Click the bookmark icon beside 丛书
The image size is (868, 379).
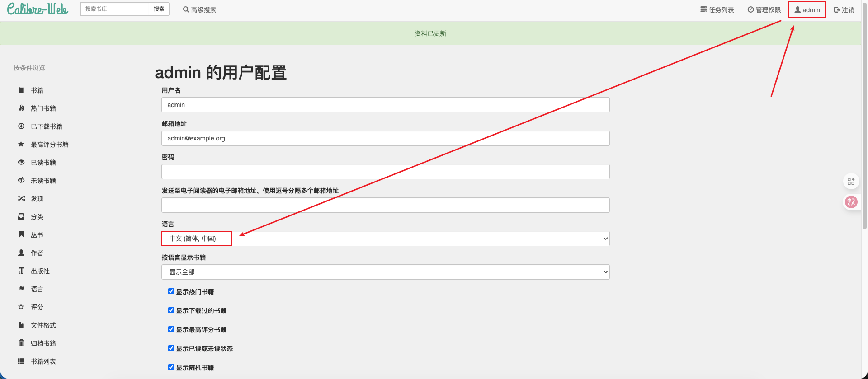(x=21, y=235)
